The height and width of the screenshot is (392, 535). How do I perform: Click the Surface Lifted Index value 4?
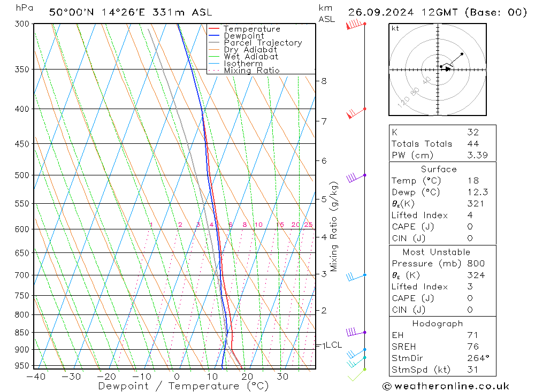click(470, 216)
